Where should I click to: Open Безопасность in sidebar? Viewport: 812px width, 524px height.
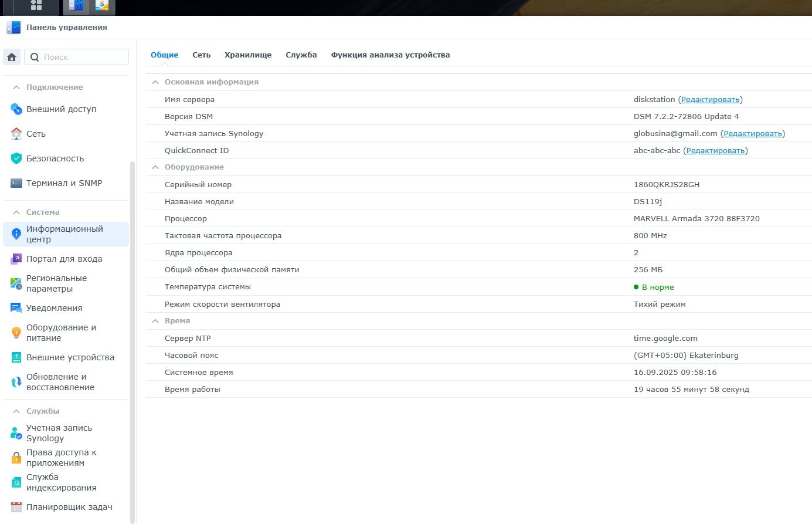tap(66, 158)
